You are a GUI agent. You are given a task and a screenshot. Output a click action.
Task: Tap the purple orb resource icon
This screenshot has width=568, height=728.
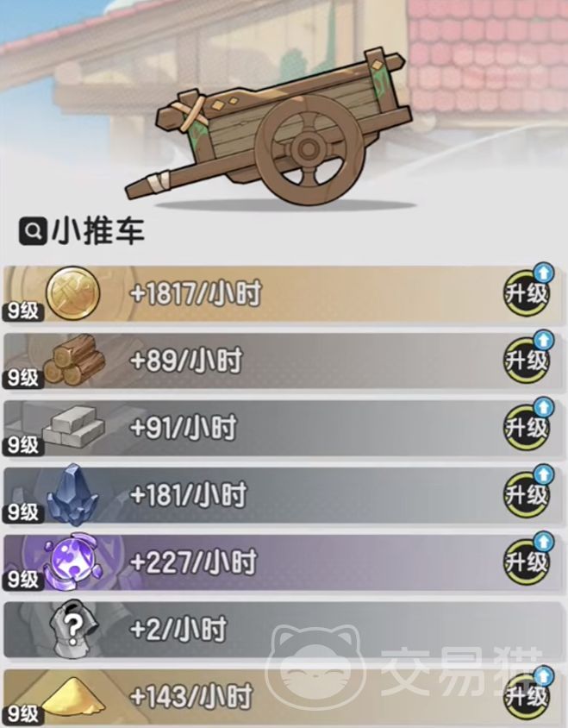coord(72,561)
